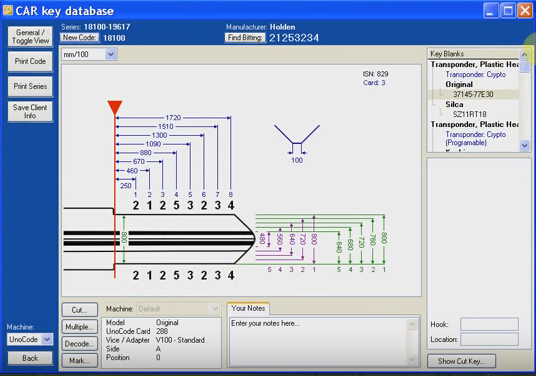
Task: Click the Decode... button
Action: click(x=80, y=344)
